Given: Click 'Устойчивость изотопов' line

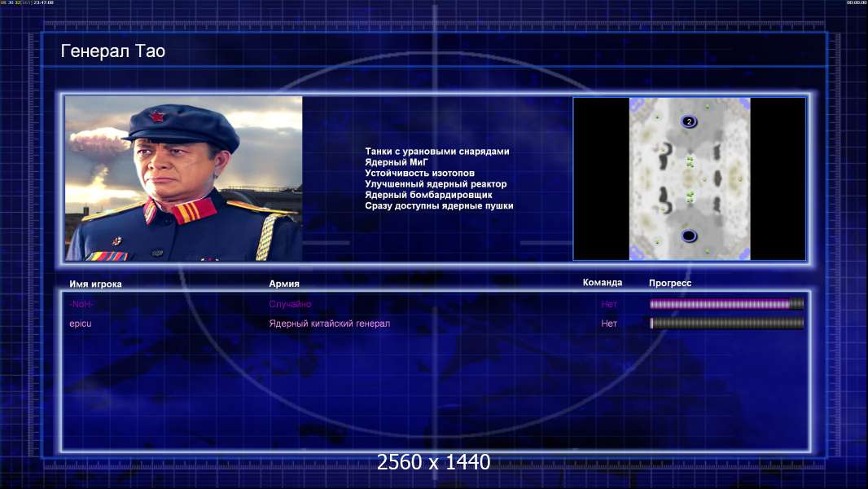Looking at the screenshot, I should (x=419, y=173).
